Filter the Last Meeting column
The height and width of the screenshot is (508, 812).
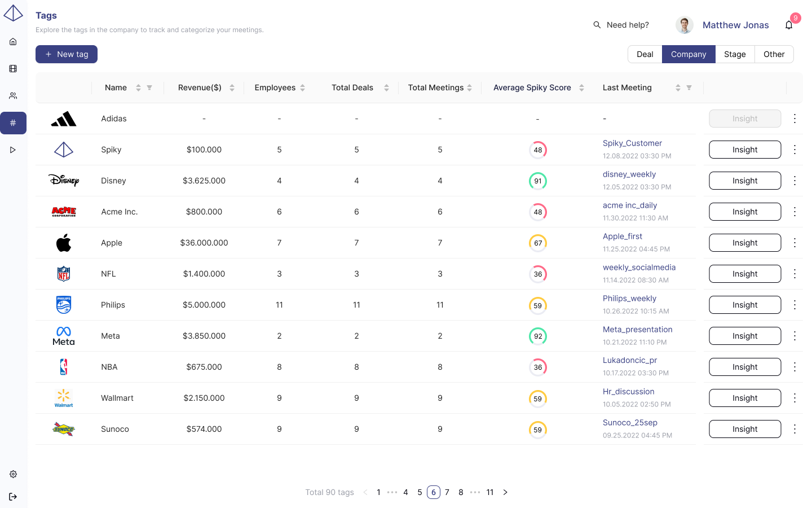(x=689, y=87)
